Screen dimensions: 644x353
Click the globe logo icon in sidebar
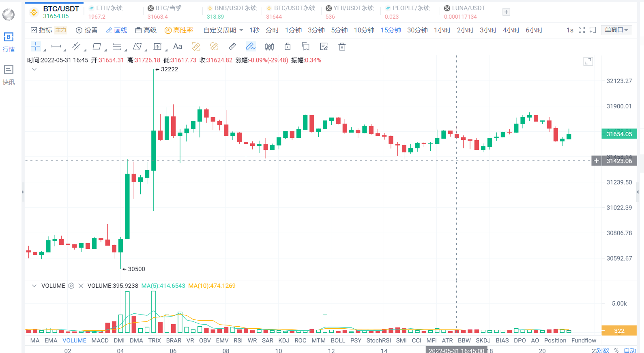9,15
